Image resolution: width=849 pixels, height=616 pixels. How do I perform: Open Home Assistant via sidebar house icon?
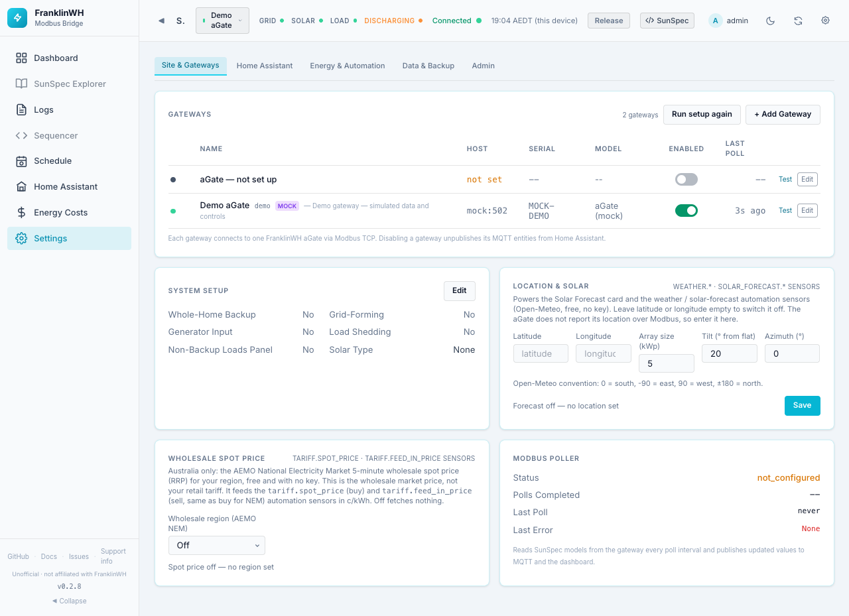pyautogui.click(x=21, y=187)
